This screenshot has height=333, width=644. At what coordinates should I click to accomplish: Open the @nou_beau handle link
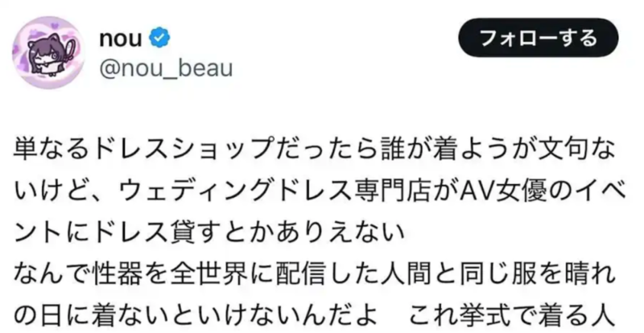tap(166, 68)
